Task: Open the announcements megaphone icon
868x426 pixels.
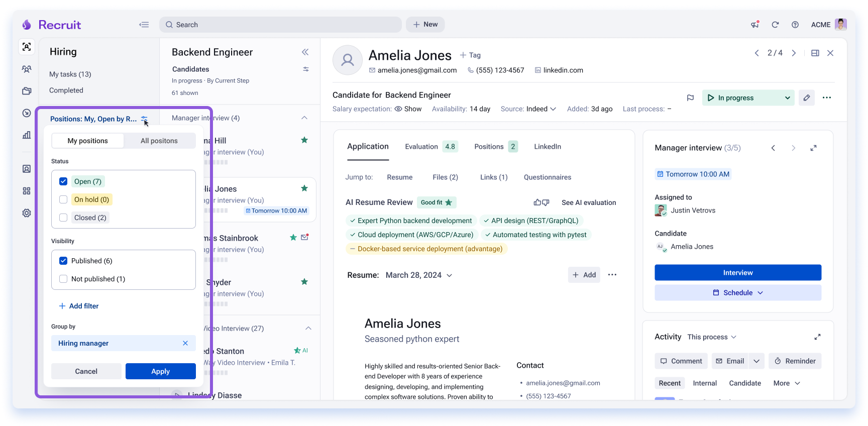Action: point(755,25)
